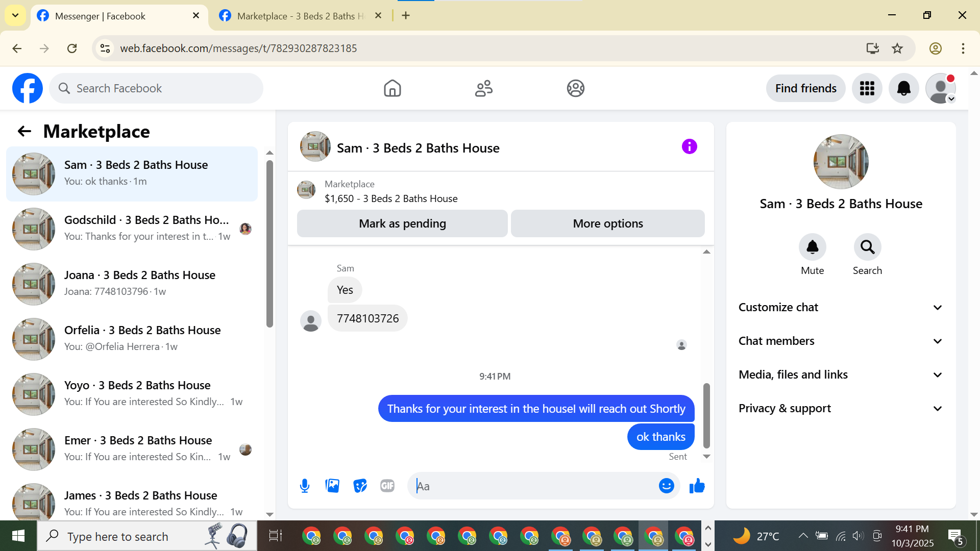The width and height of the screenshot is (980, 551).
Task: Open the Facebook menu grid icon
Action: [867, 88]
